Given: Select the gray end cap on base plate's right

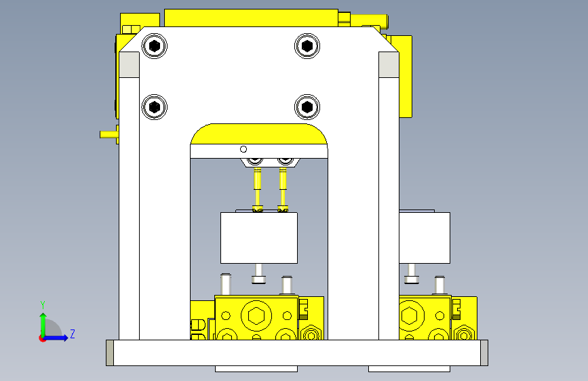Looking at the screenshot, I should tap(484, 353).
